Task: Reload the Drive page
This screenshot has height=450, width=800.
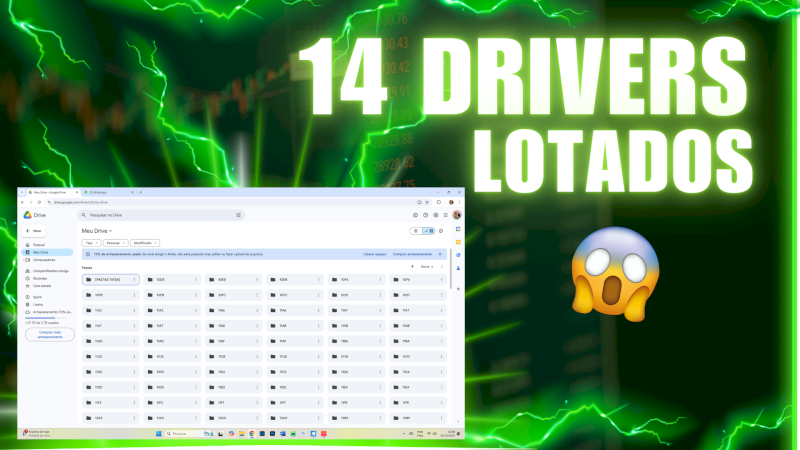Action: point(39,203)
